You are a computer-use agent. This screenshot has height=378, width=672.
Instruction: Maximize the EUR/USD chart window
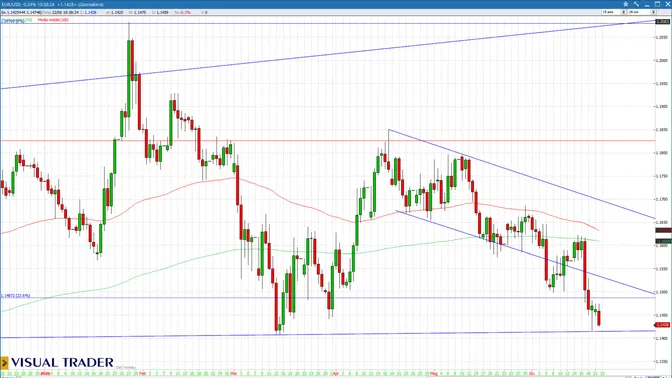[658, 4]
